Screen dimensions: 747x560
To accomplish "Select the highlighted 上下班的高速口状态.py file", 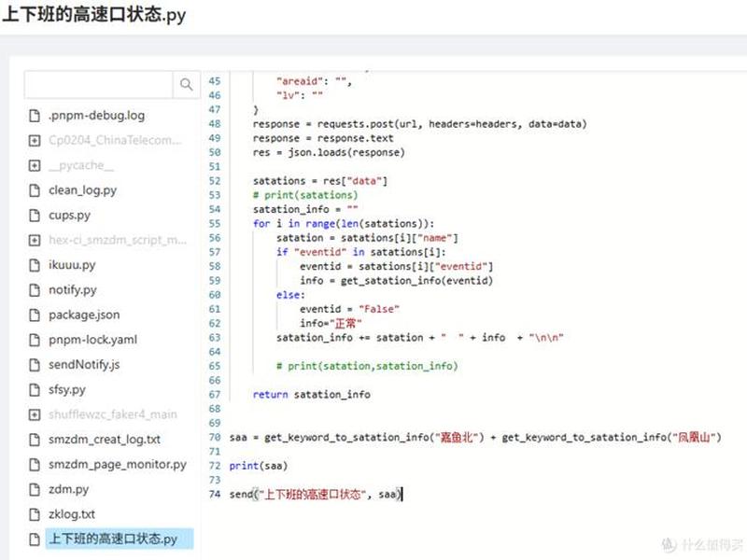I will 120,539.
